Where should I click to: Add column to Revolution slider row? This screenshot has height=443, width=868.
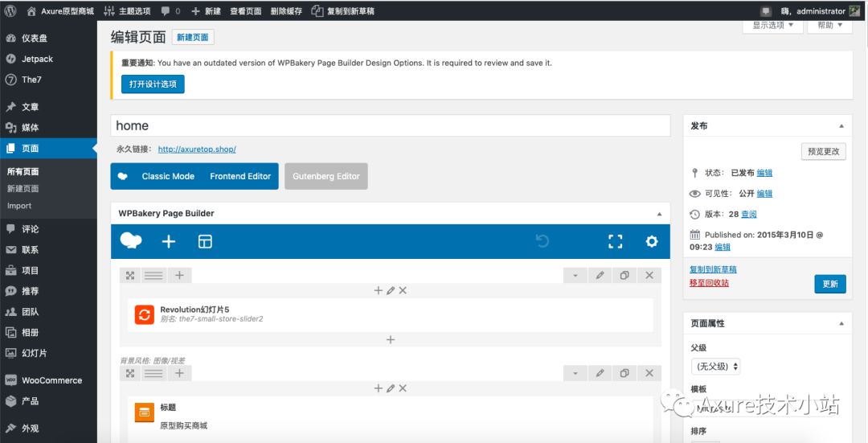click(x=179, y=275)
